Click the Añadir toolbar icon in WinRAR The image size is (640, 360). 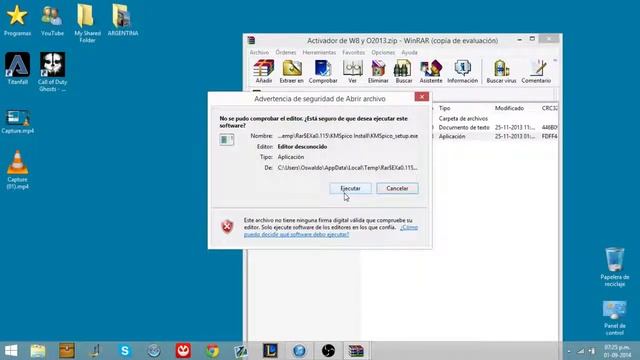(x=264, y=71)
